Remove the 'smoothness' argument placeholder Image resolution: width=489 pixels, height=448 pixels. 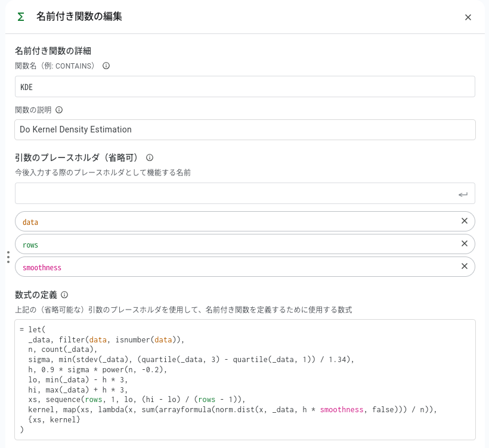pyautogui.click(x=465, y=266)
